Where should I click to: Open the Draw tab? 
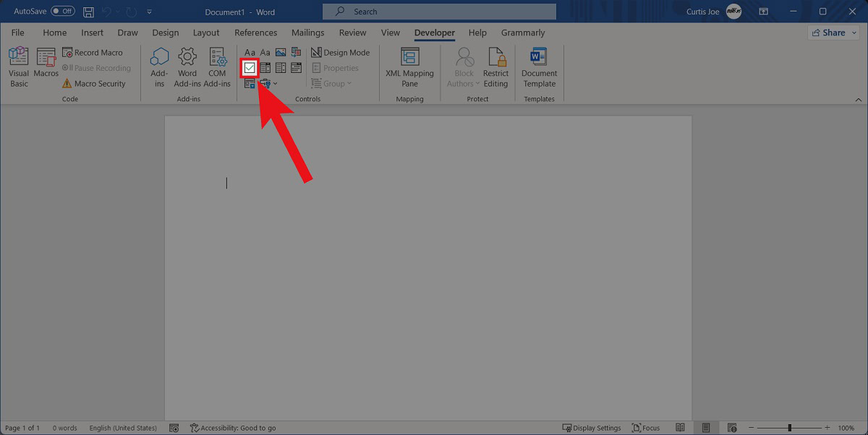click(x=127, y=33)
